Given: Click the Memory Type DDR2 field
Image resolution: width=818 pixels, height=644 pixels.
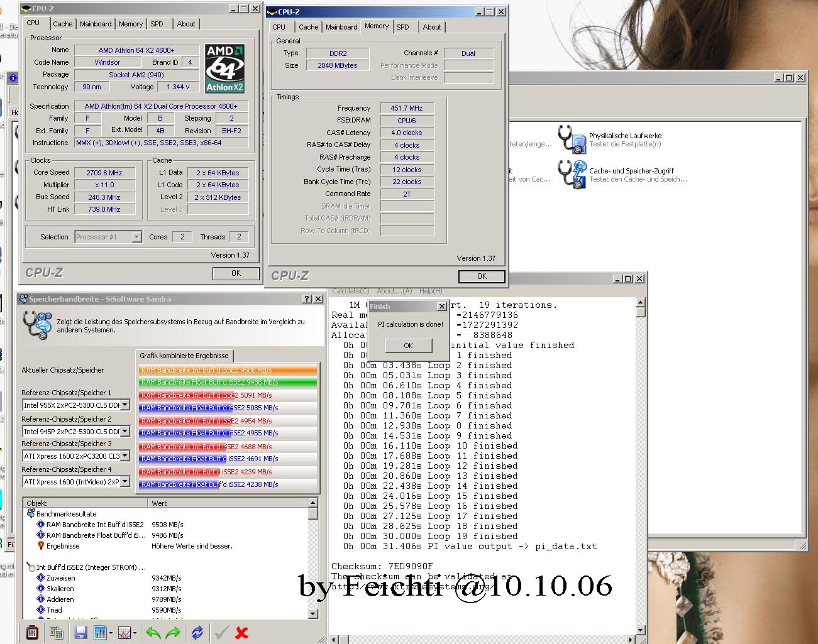Looking at the screenshot, I should [x=338, y=53].
